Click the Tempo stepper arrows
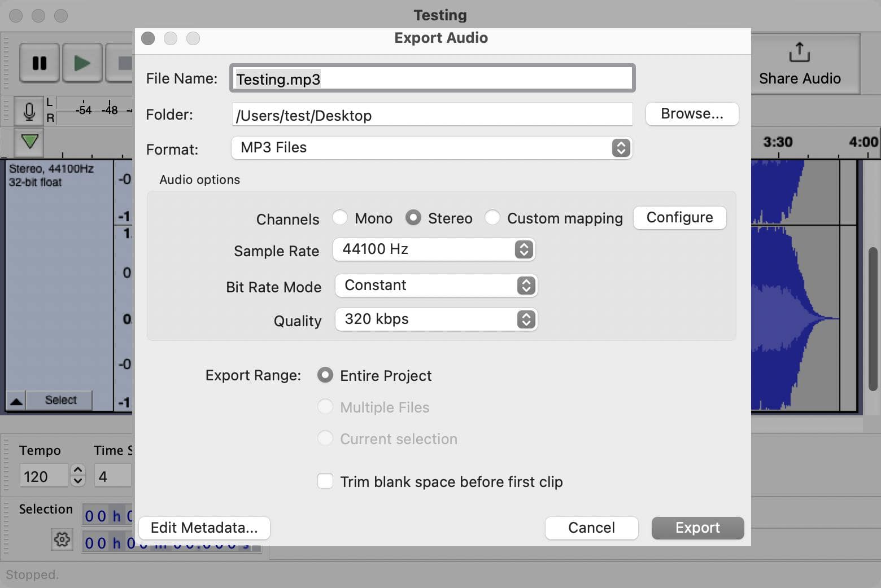Screen dimensions: 881x588 click(x=78, y=475)
